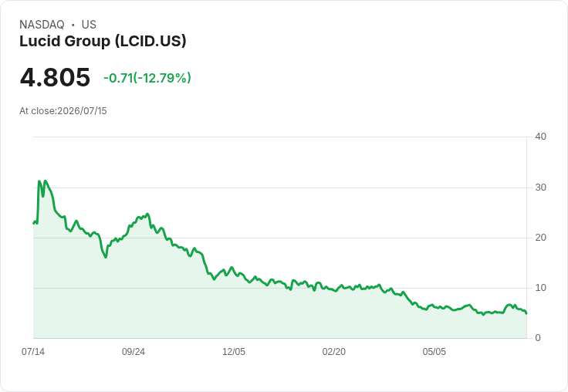The width and height of the screenshot is (568, 392).
Task: Click the NASDAQ exchange label
Action: [42, 25]
